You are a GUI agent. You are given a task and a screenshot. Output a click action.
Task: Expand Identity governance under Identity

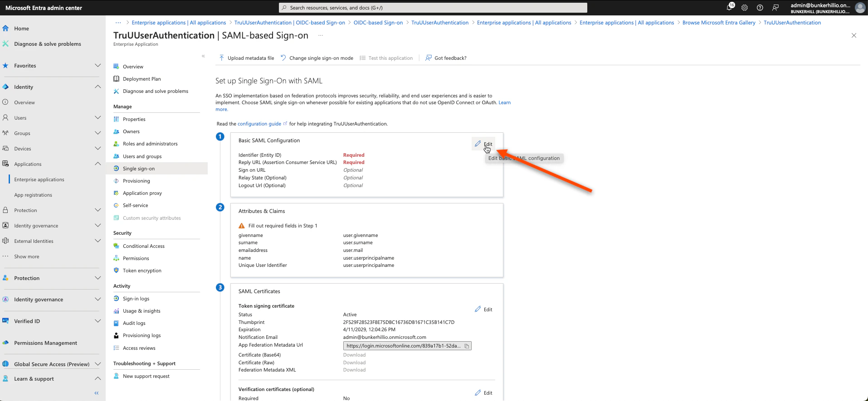coord(98,226)
